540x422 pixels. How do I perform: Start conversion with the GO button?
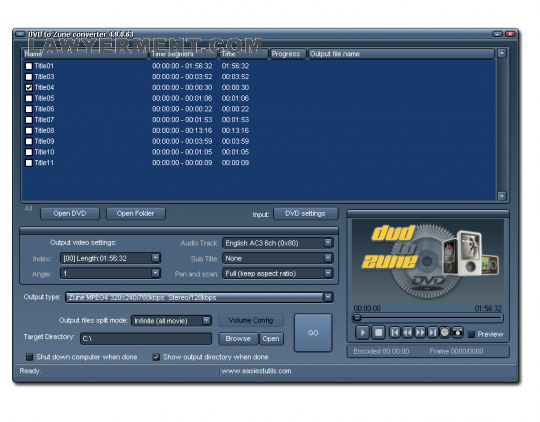pyautogui.click(x=313, y=333)
